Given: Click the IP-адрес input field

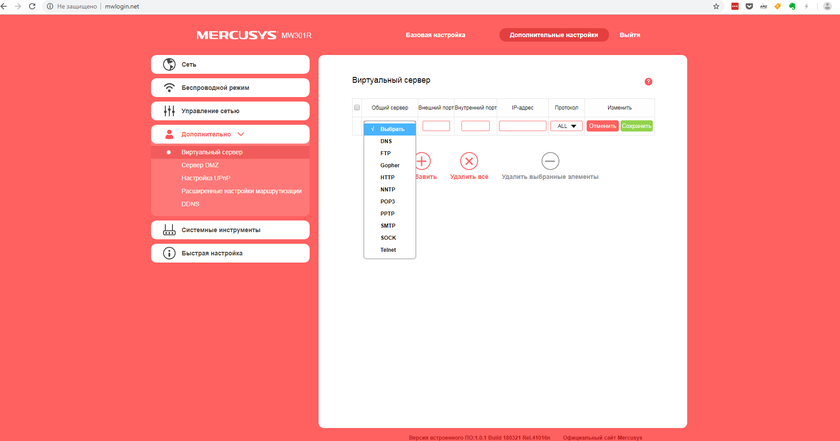Looking at the screenshot, I should [522, 126].
